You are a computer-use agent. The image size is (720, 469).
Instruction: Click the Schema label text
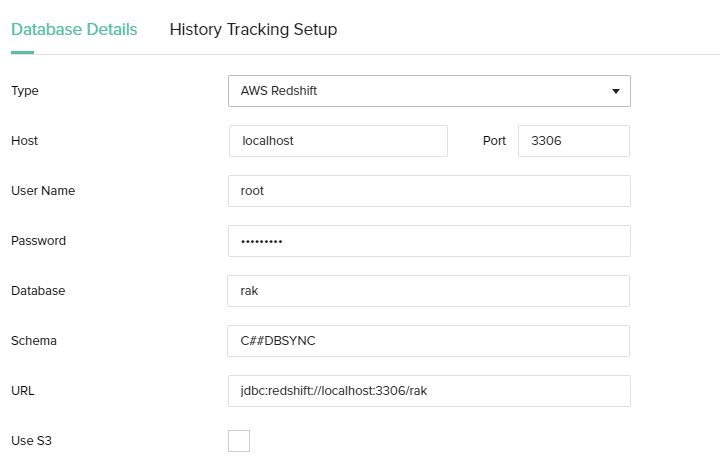point(34,341)
